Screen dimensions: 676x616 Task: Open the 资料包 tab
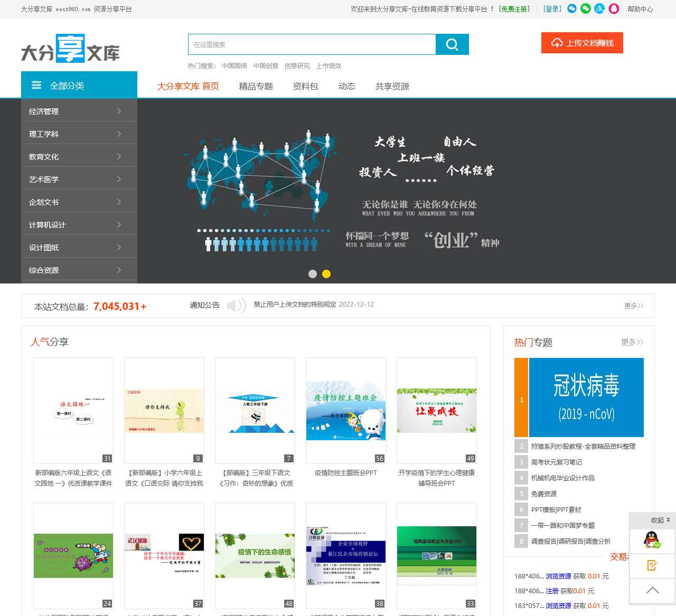coord(305,86)
